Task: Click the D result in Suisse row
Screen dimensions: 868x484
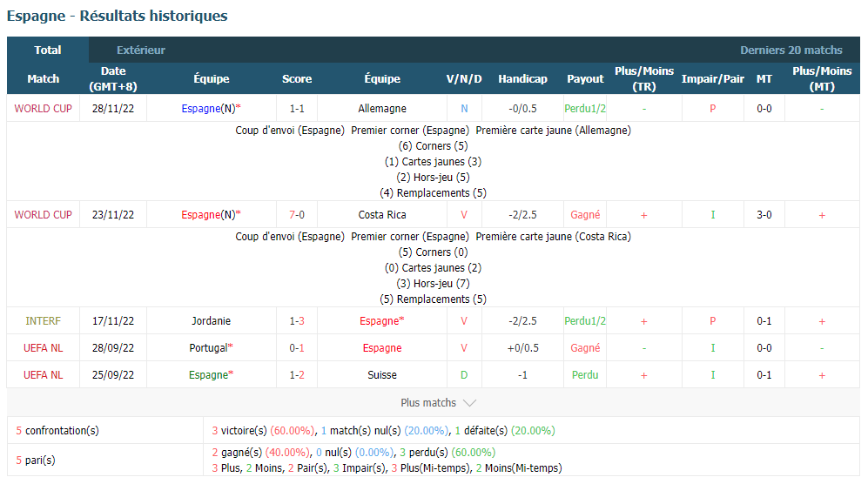Action: coord(464,375)
